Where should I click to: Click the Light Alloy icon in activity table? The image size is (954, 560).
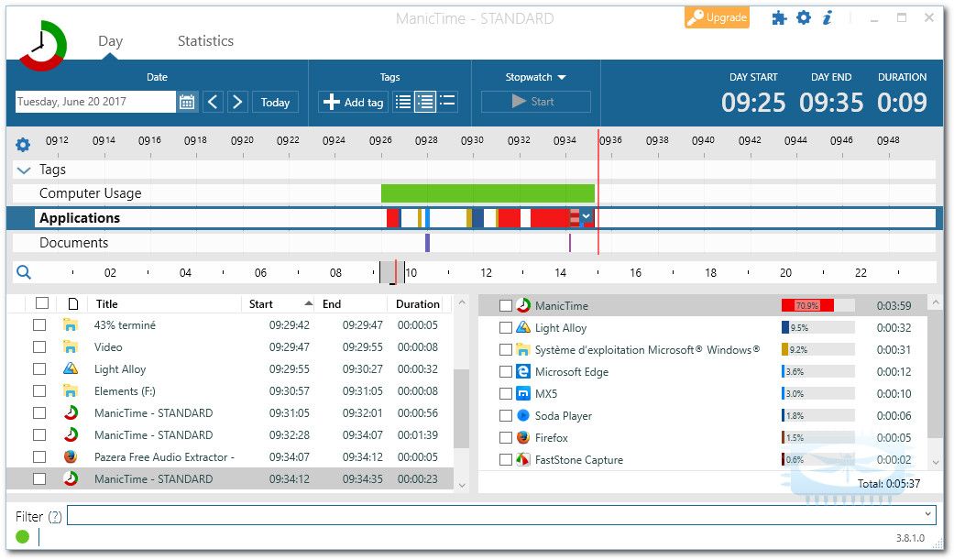coord(71,368)
